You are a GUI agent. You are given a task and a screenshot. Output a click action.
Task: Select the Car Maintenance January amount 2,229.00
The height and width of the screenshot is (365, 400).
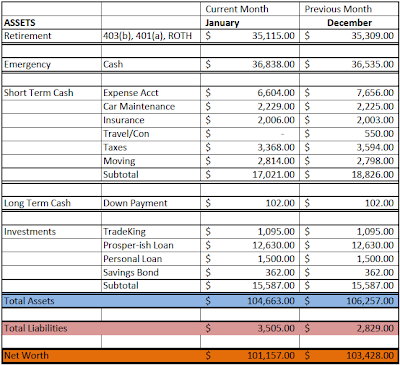(276, 106)
